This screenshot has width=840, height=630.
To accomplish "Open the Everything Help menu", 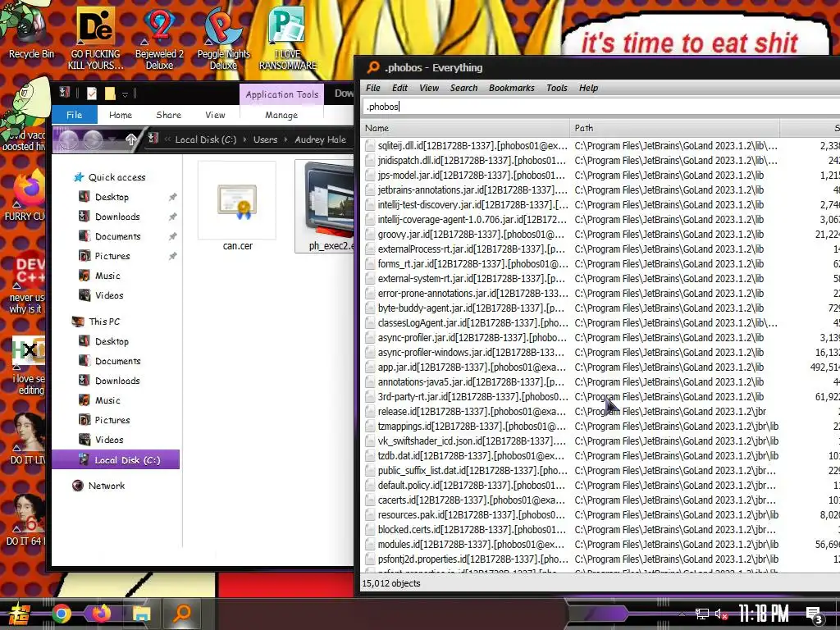I will pos(588,88).
